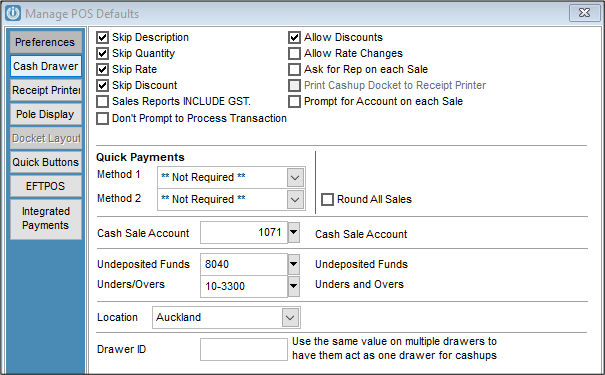605x375 pixels.
Task: Click the Unders/Overs field with 10-3300
Action: 244,286
